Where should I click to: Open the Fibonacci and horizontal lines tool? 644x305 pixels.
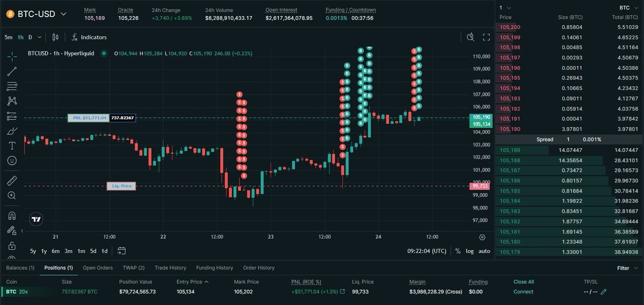[12, 86]
